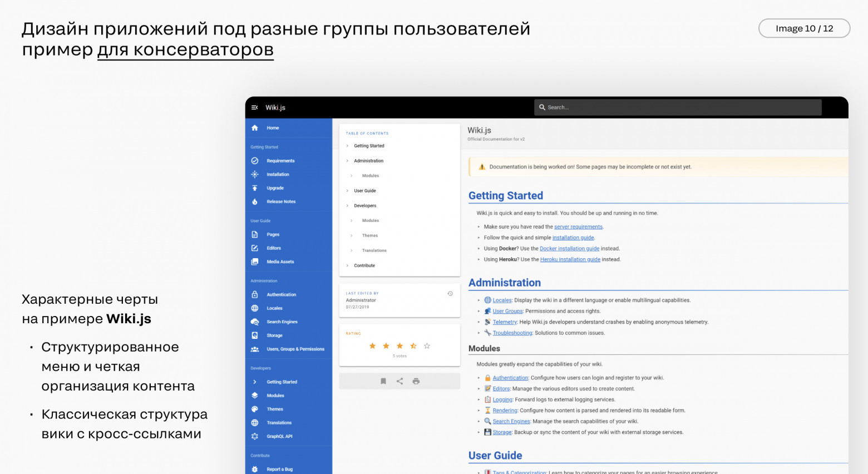This screenshot has width=868, height=474.
Task: Click the bookmark icon below the rating card
Action: point(383,381)
